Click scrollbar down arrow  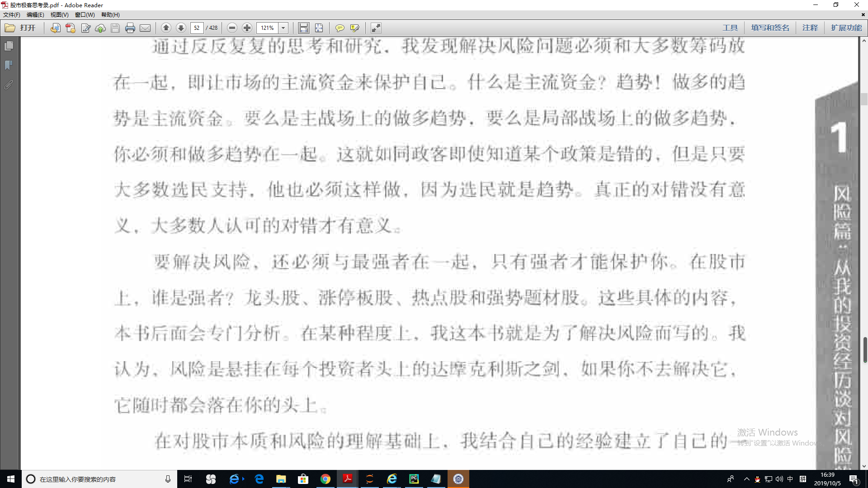pos(864,466)
